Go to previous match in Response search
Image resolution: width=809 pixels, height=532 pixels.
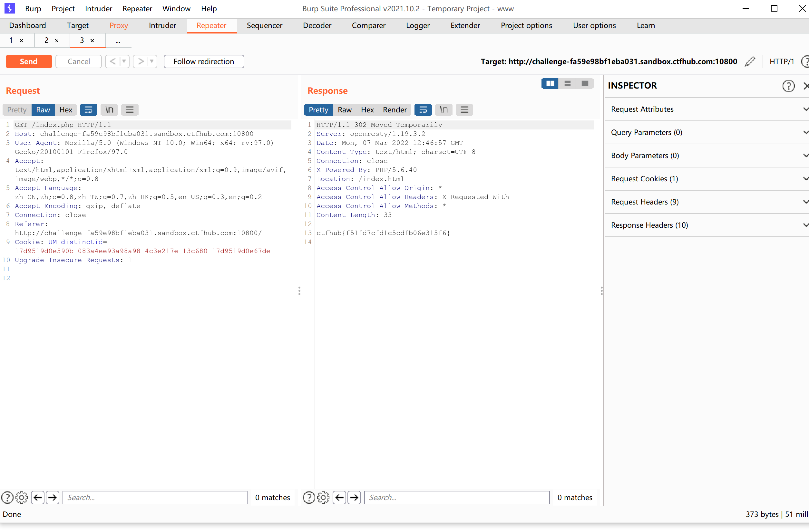(339, 498)
